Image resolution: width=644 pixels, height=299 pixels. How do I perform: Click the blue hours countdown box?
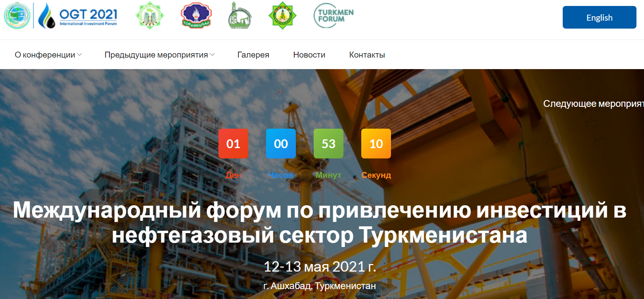[x=281, y=144]
